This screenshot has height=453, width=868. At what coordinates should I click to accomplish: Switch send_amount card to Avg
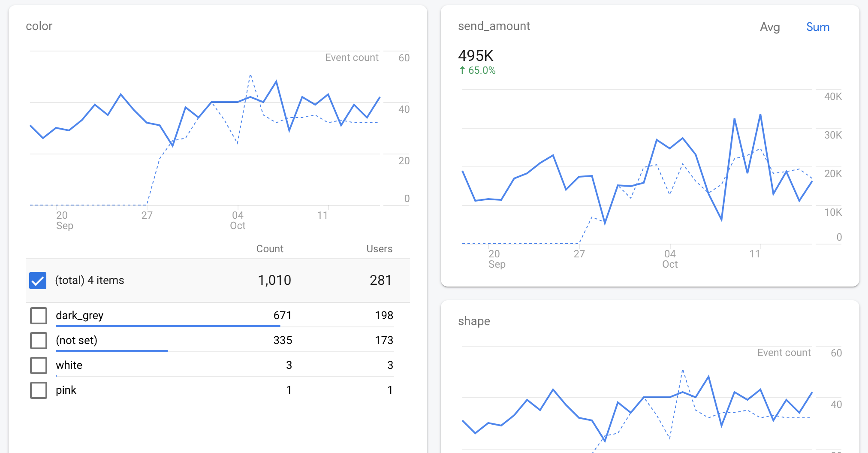[x=770, y=27]
